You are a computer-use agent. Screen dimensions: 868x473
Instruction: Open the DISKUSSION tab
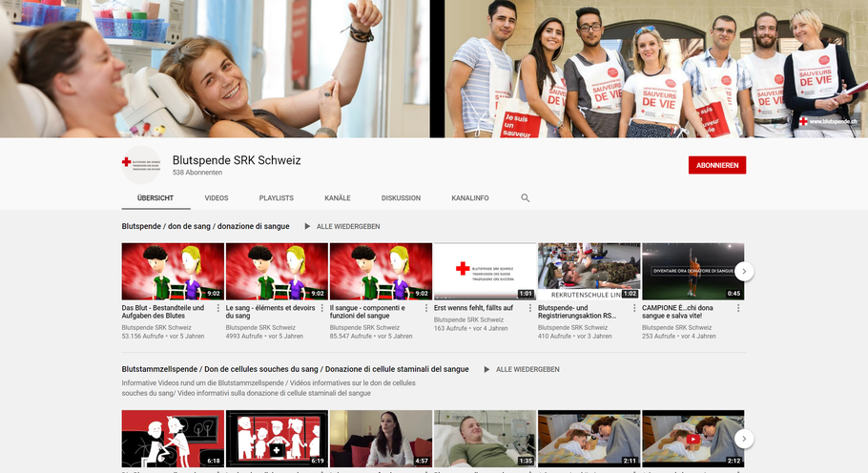[x=401, y=198]
